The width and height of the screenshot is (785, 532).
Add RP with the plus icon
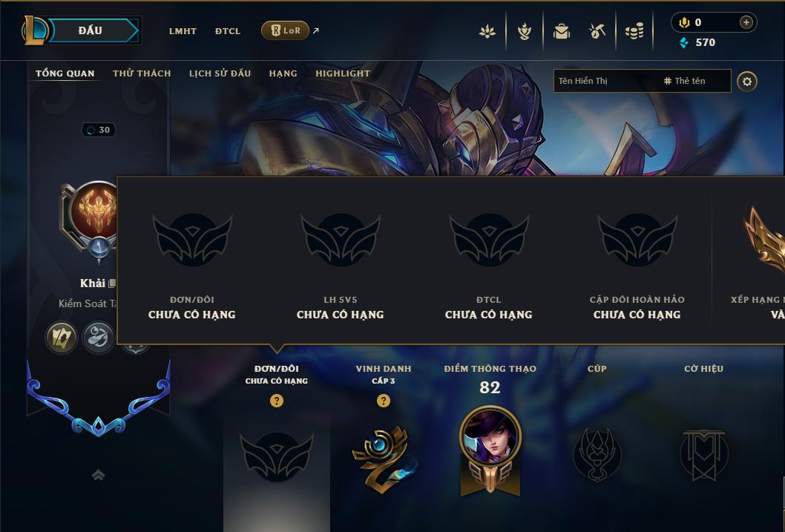pos(746,22)
